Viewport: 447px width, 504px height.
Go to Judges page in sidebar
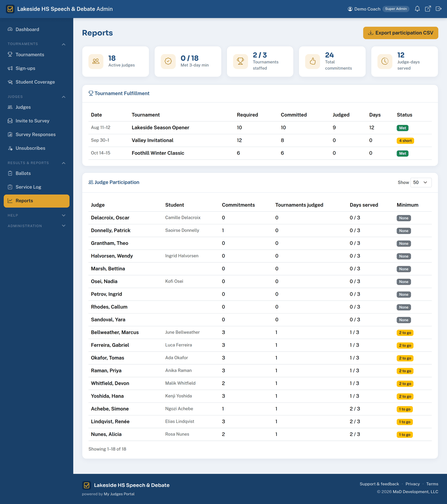coord(36,107)
